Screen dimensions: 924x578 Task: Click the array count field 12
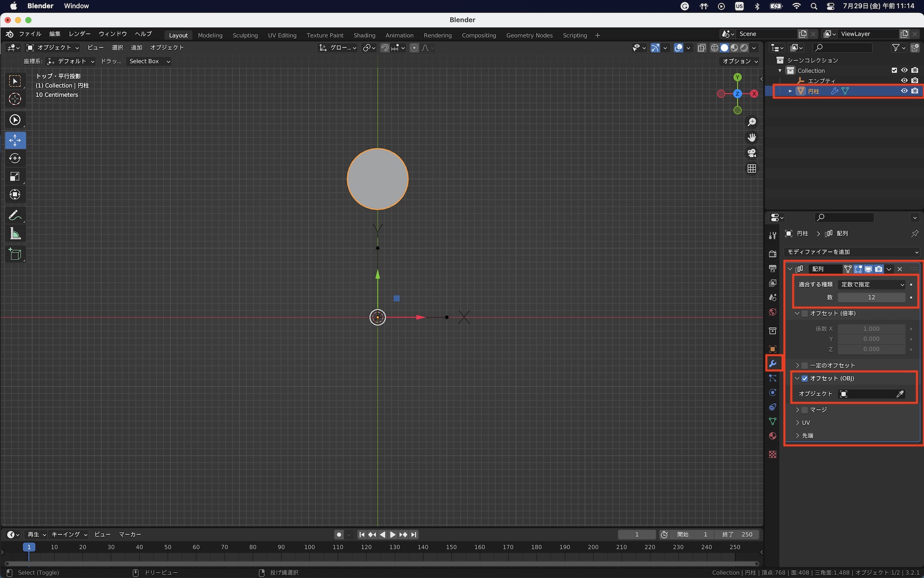[871, 297]
